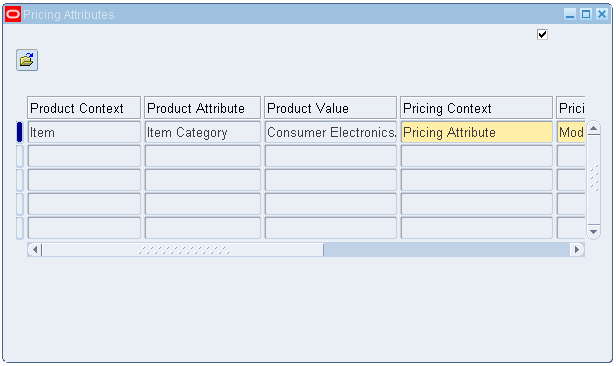This screenshot has width=616, height=366.
Task: Click vertical scrollbar up arrow
Action: click(594, 128)
